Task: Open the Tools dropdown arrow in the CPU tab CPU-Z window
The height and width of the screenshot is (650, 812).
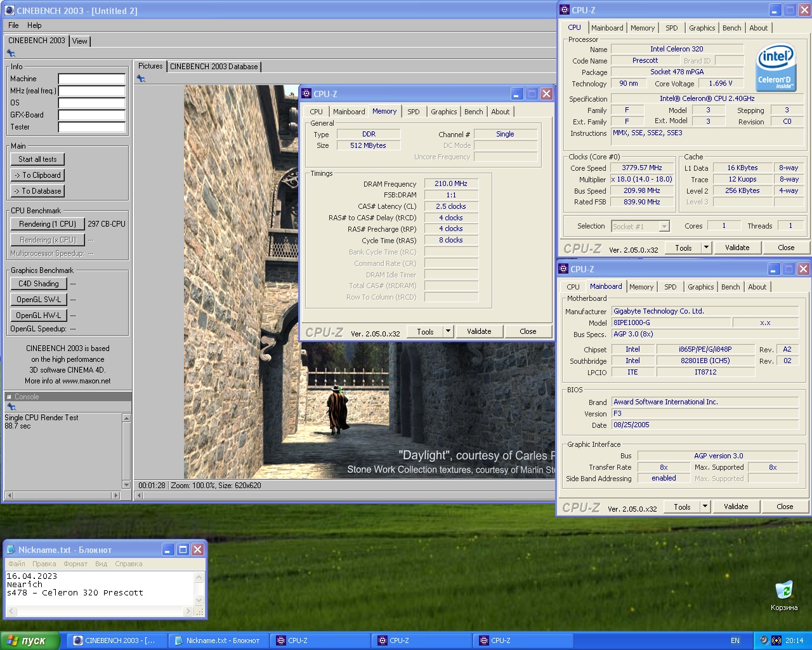Action: (706, 248)
